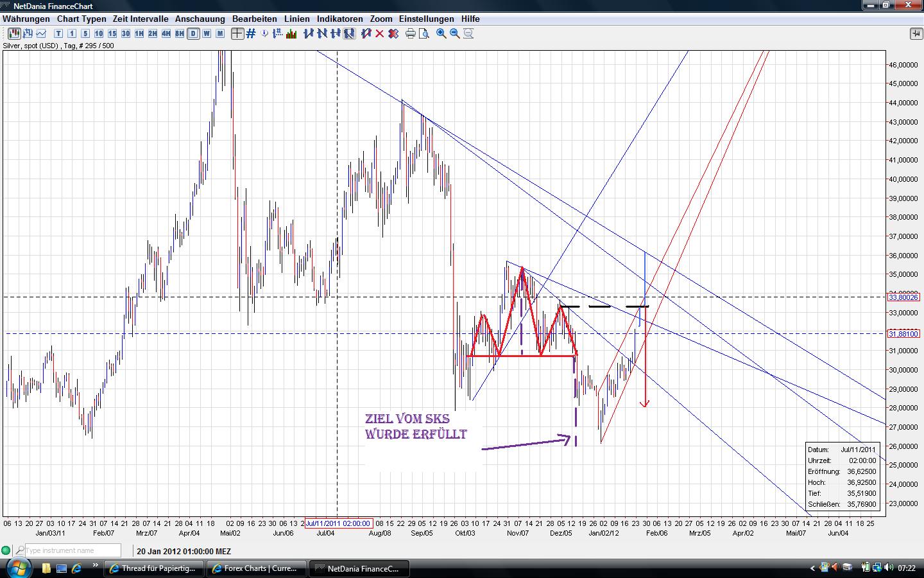This screenshot has width=924, height=578.
Task: Expand the hidden Quick Launch chevron
Action: pos(96,566)
